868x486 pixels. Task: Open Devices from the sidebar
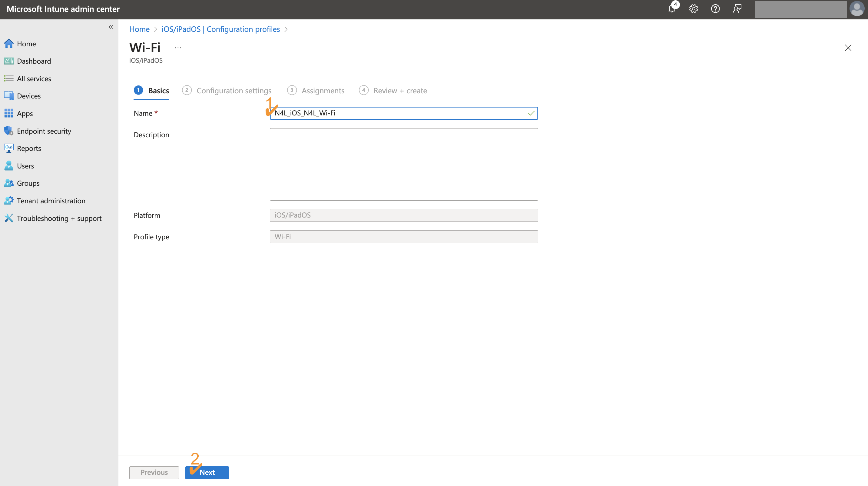coord(29,96)
